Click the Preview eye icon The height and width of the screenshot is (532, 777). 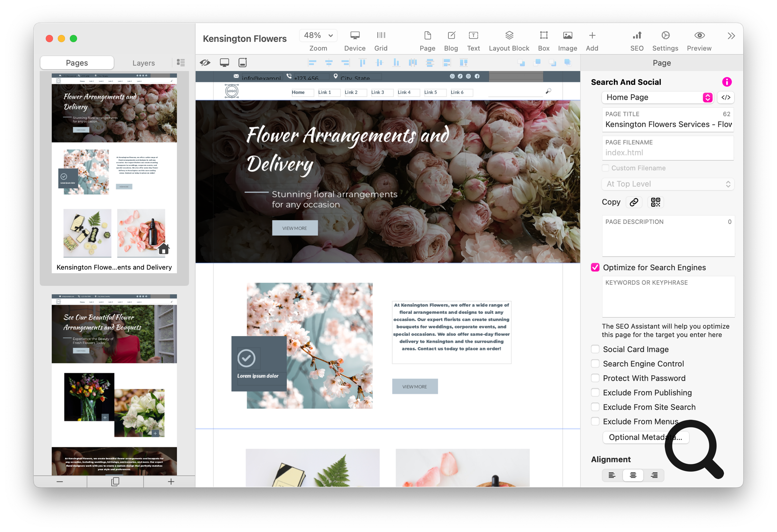pos(699,36)
